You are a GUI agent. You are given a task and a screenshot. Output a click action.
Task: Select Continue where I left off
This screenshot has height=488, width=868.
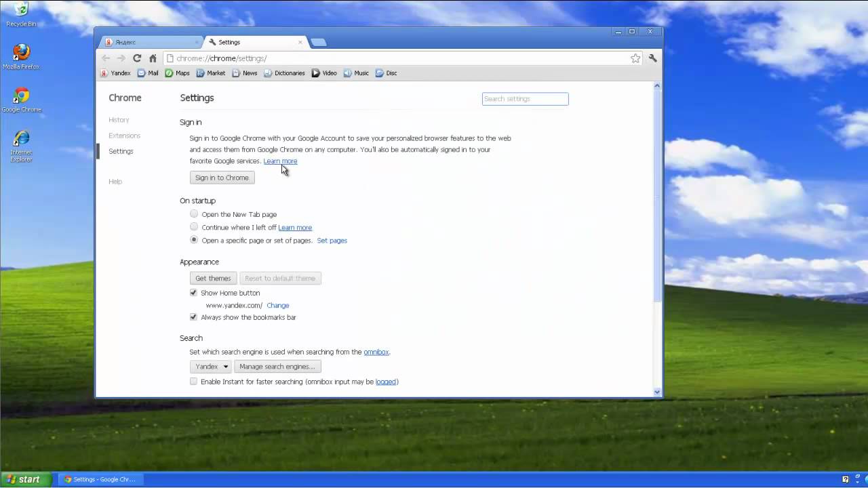tap(194, 227)
